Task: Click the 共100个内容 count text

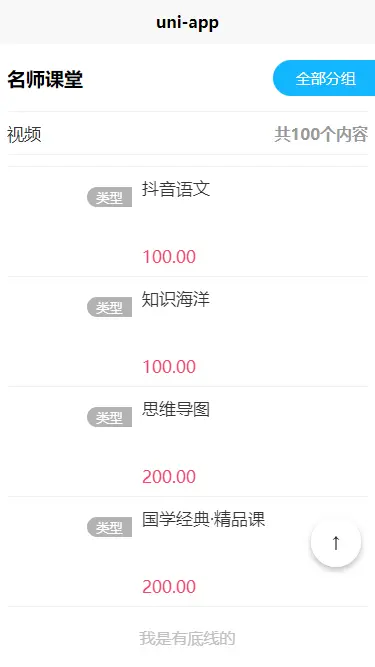Action: coord(321,134)
